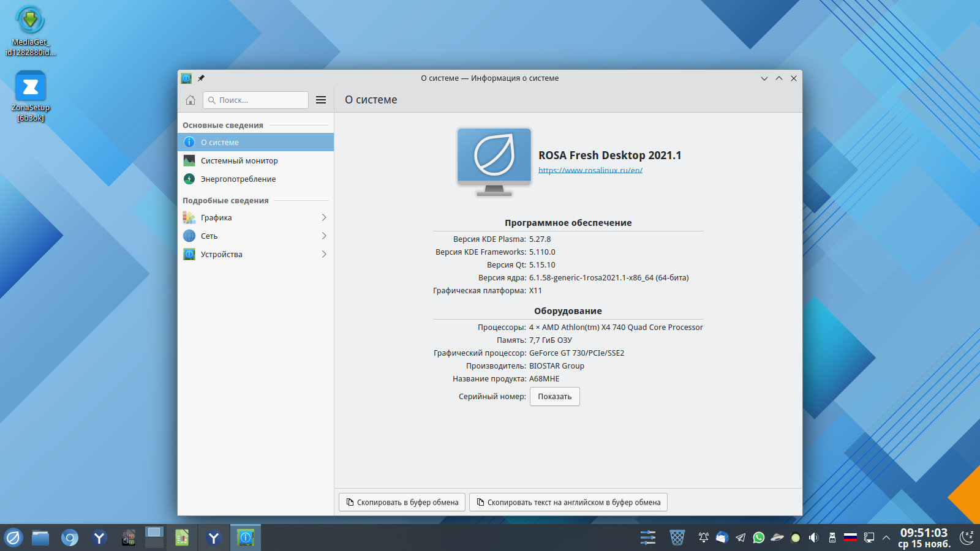Image resolution: width=980 pixels, height=551 pixels.
Task: Copy info in English to clipboard
Action: pyautogui.click(x=568, y=502)
